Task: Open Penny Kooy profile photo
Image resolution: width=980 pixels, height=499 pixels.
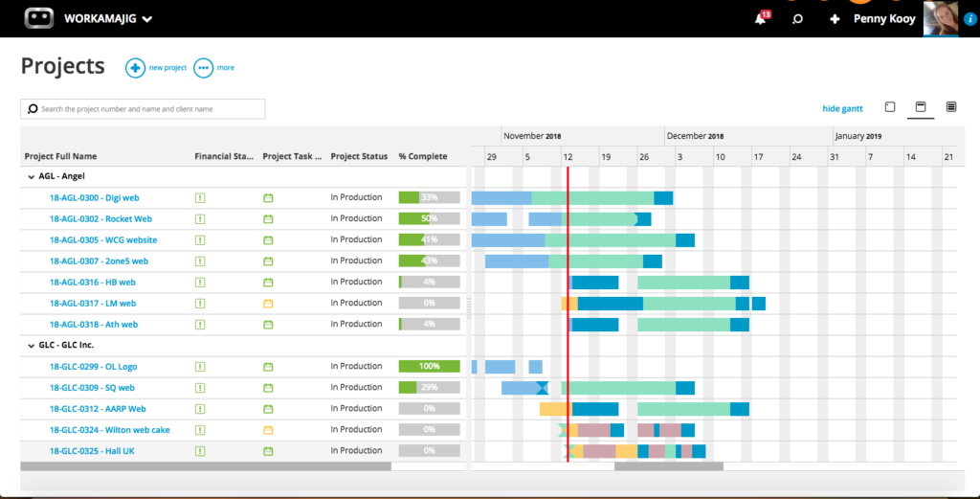Action: (941, 18)
